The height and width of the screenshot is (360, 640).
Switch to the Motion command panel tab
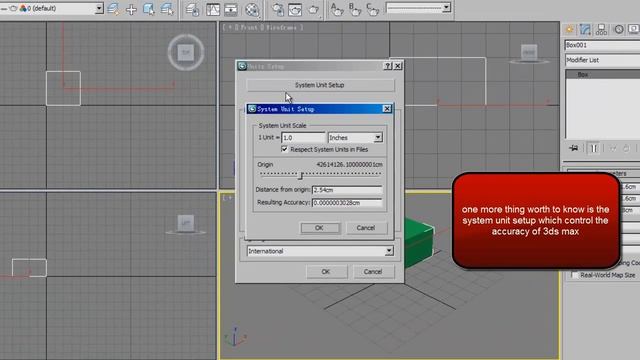pyautogui.click(x=619, y=29)
